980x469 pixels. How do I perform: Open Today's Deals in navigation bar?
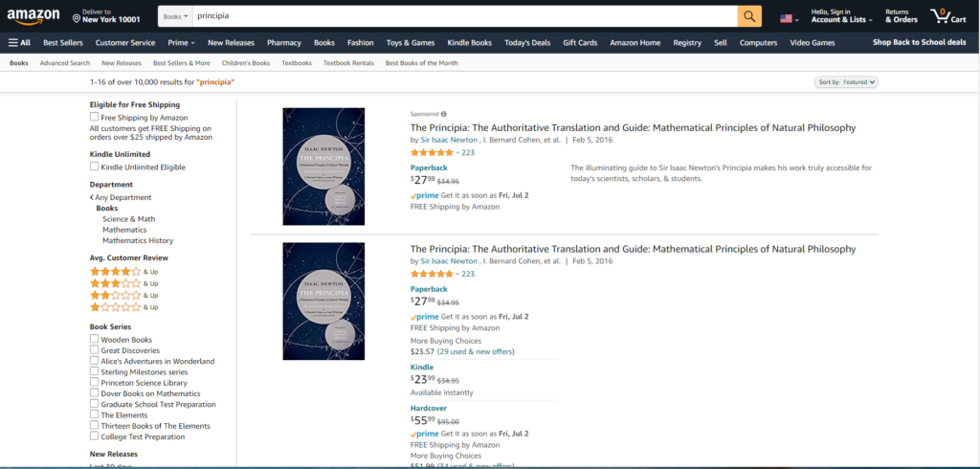[x=527, y=43]
